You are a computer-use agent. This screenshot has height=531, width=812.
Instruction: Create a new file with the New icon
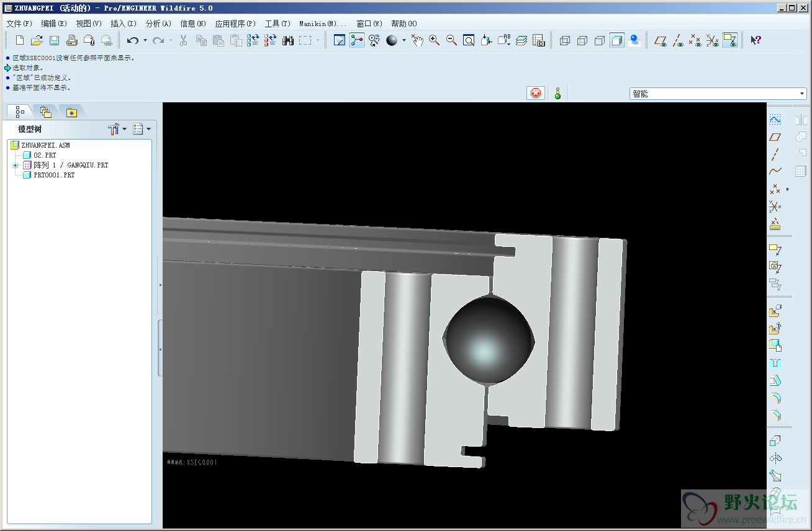pos(20,40)
